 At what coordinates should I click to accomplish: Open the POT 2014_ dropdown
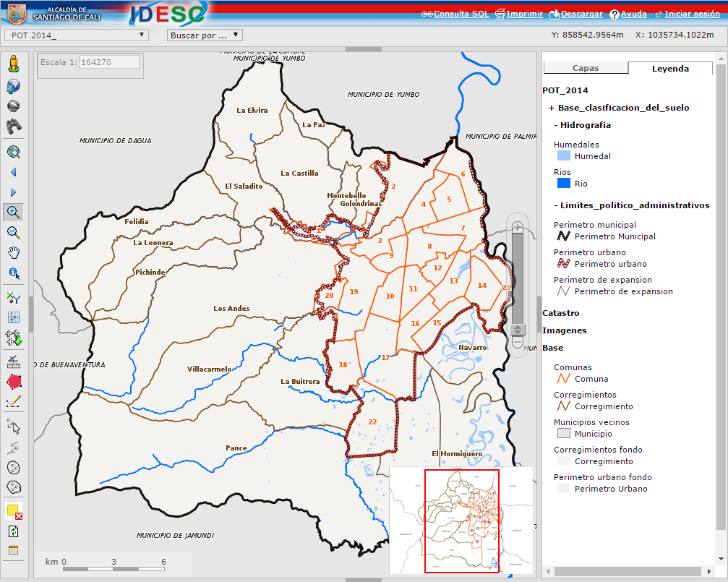tap(76, 34)
